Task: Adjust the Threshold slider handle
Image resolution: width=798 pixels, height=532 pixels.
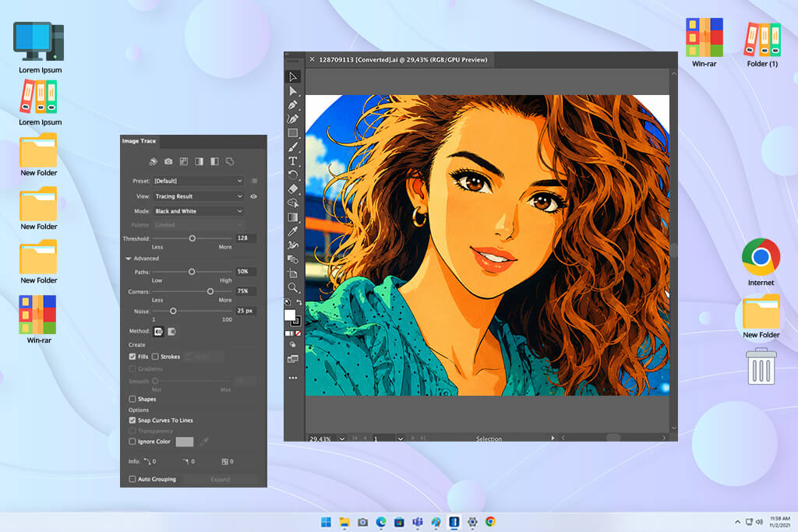Action: point(192,238)
